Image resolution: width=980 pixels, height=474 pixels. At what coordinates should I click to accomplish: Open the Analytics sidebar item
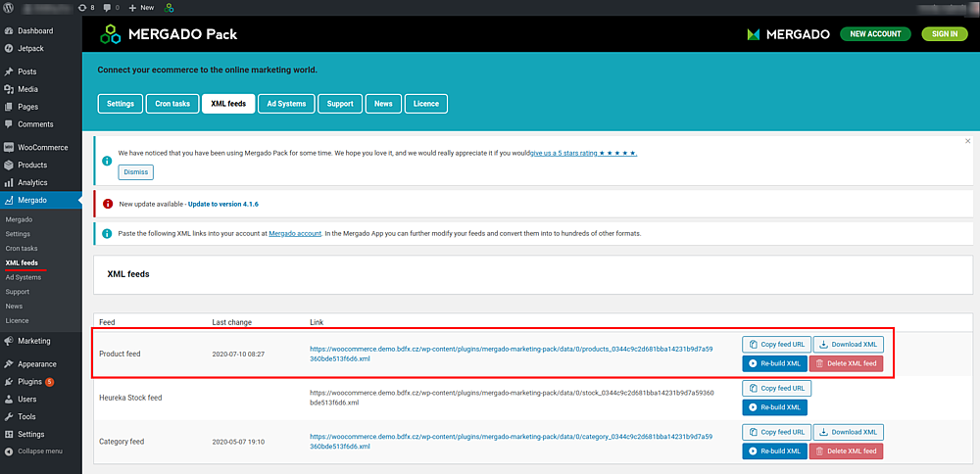click(x=40, y=182)
